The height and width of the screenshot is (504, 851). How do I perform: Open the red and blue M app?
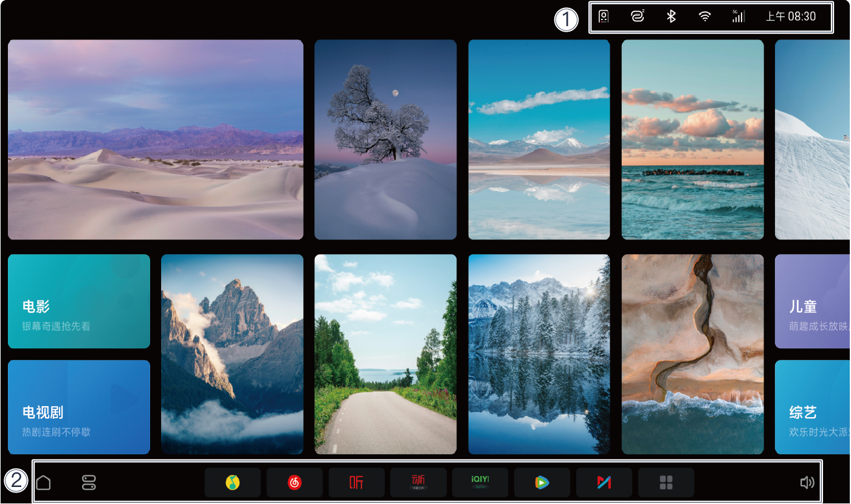click(604, 483)
